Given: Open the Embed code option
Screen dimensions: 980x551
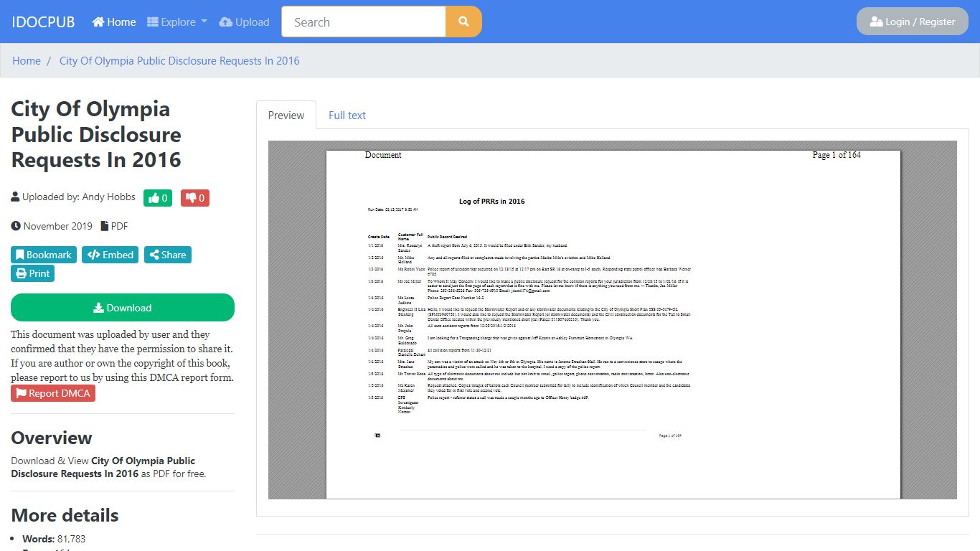Looking at the screenshot, I should (110, 255).
